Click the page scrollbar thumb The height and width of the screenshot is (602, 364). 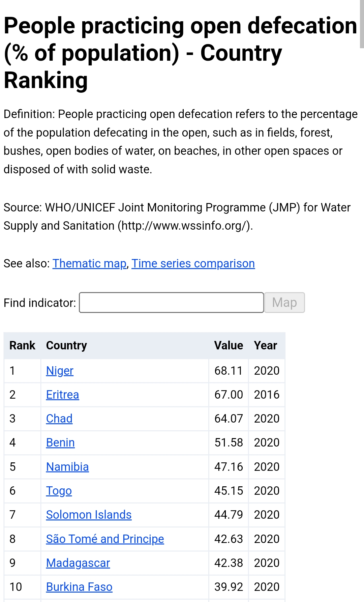click(x=362, y=24)
